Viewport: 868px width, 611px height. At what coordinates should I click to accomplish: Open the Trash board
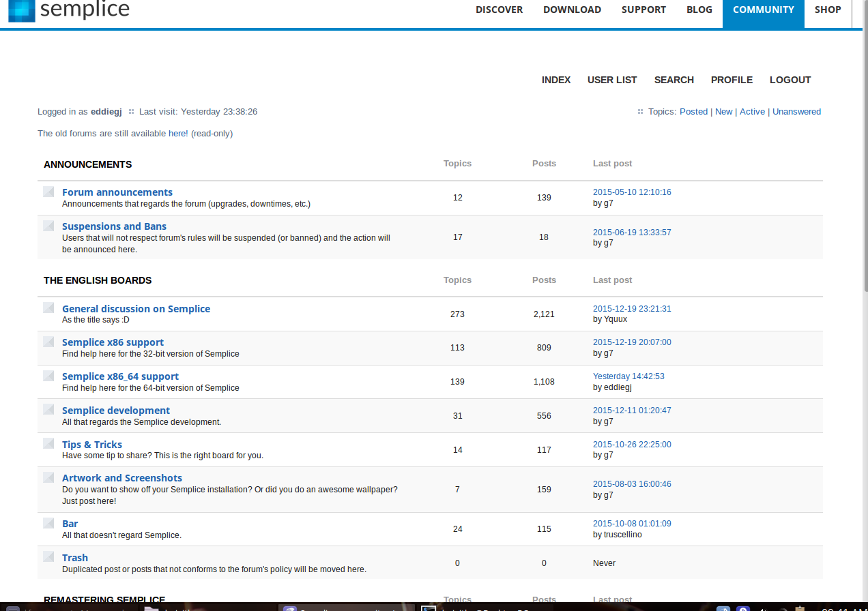[75, 558]
